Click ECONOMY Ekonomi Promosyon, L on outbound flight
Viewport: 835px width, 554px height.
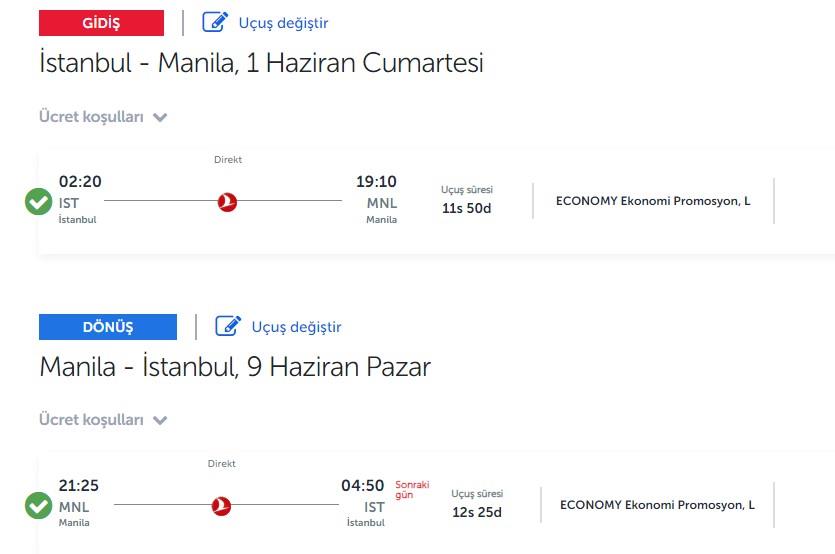pyautogui.click(x=653, y=201)
